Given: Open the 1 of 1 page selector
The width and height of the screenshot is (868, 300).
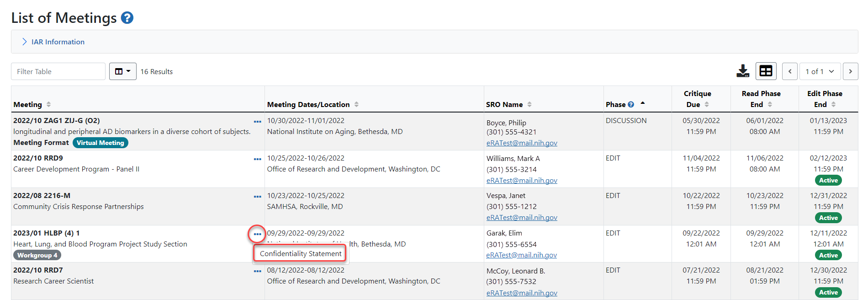Looking at the screenshot, I should point(820,71).
